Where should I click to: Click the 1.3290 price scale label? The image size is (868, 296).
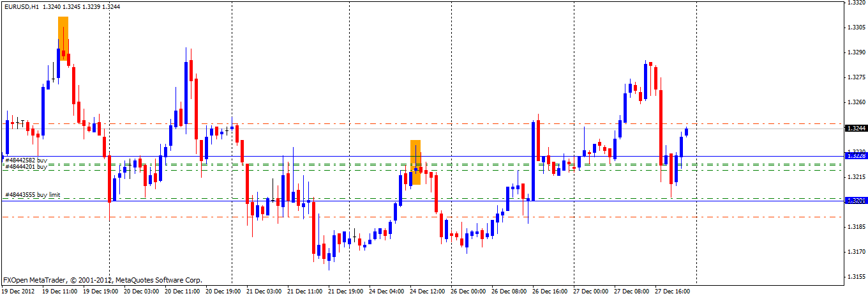coord(856,52)
